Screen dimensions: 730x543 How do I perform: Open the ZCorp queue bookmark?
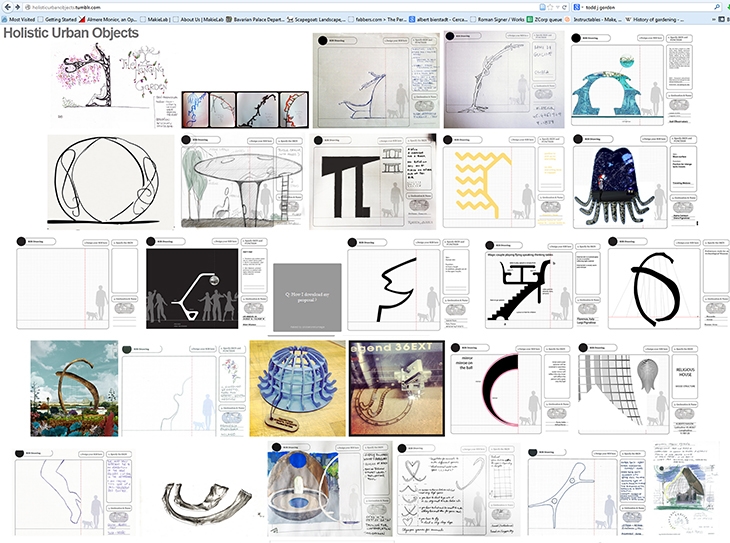tap(545, 20)
